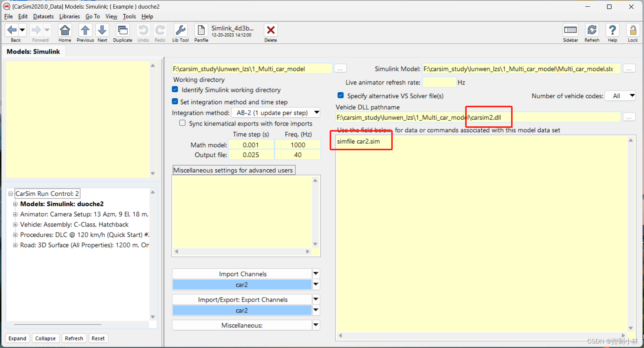Click the Expand button
This screenshot has width=644, height=348.
tap(18, 338)
